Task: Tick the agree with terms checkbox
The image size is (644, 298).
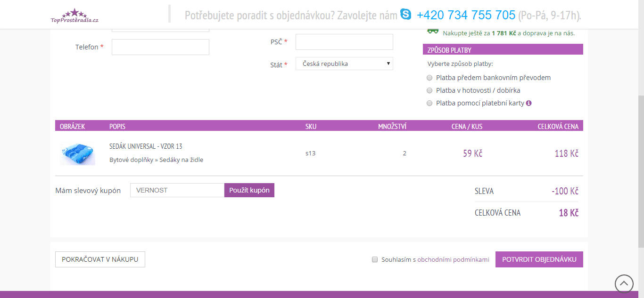Action: pyautogui.click(x=375, y=259)
